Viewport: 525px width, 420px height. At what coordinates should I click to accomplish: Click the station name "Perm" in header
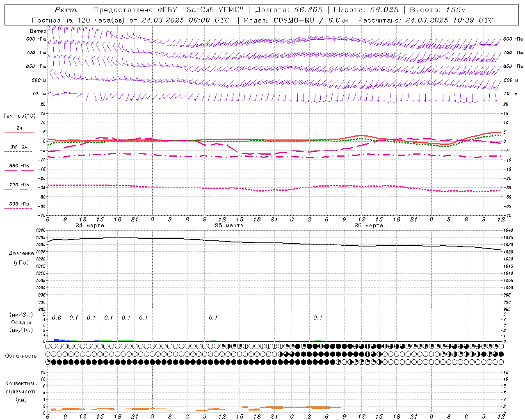[x=66, y=10]
